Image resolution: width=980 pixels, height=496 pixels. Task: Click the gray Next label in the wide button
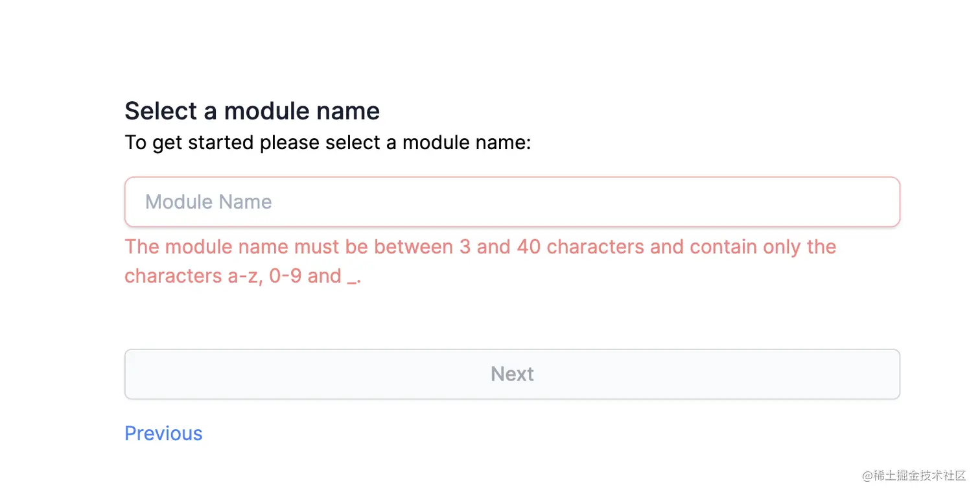point(512,374)
